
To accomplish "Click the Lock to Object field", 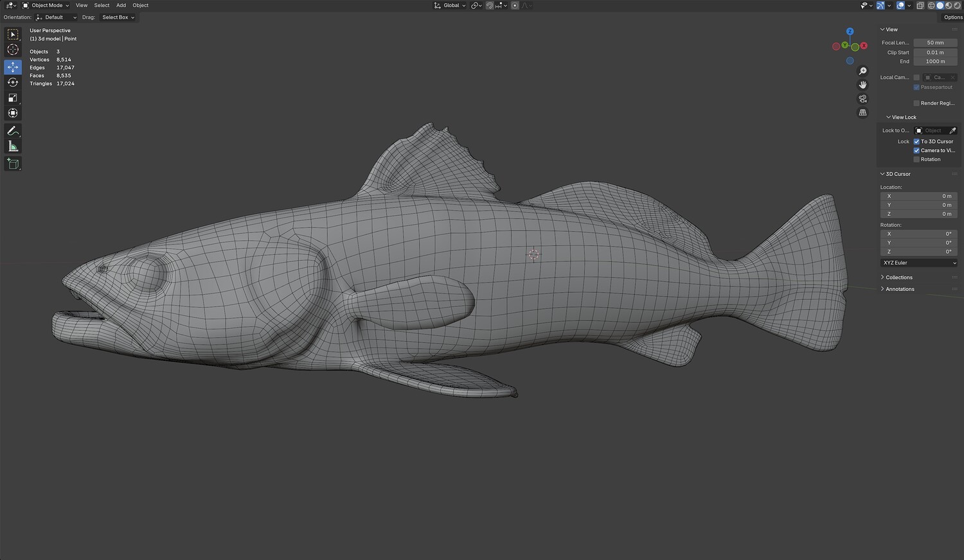I will click(x=931, y=131).
